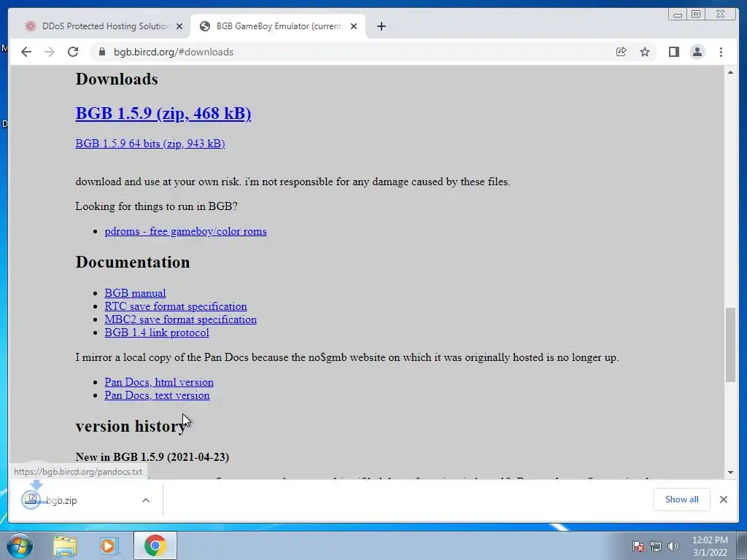Screen dimensions: 747x560
Task: Restore down the Chrome window
Action: [x=696, y=15]
